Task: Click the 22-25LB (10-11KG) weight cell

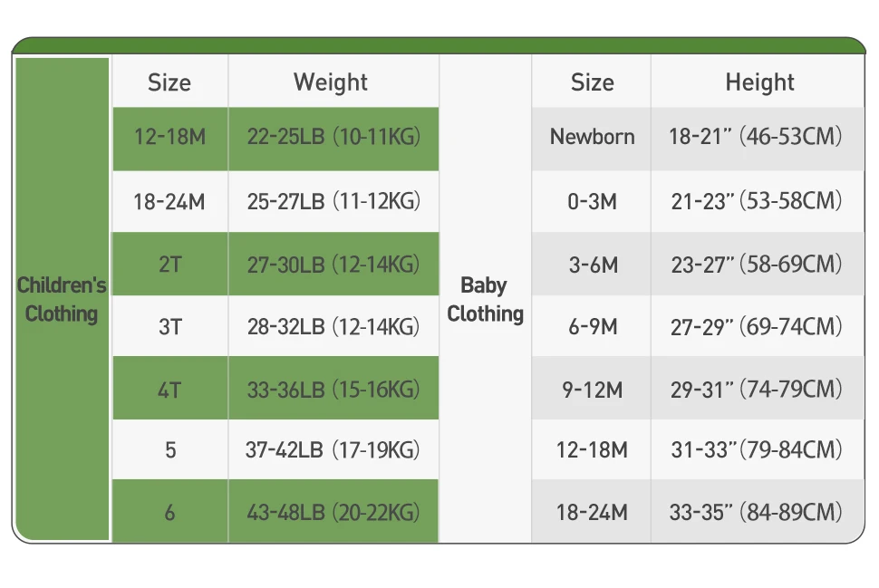Action: [x=333, y=138]
